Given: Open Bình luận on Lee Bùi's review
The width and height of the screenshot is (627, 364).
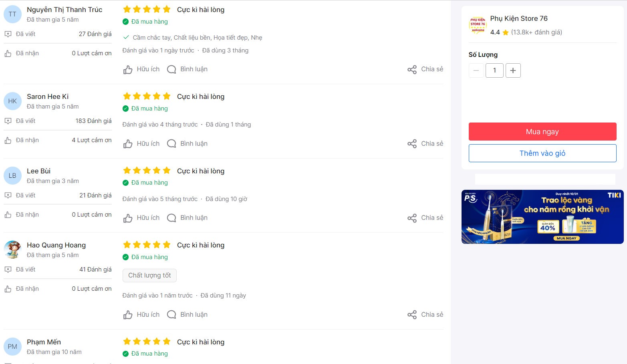Looking at the screenshot, I should (x=187, y=218).
